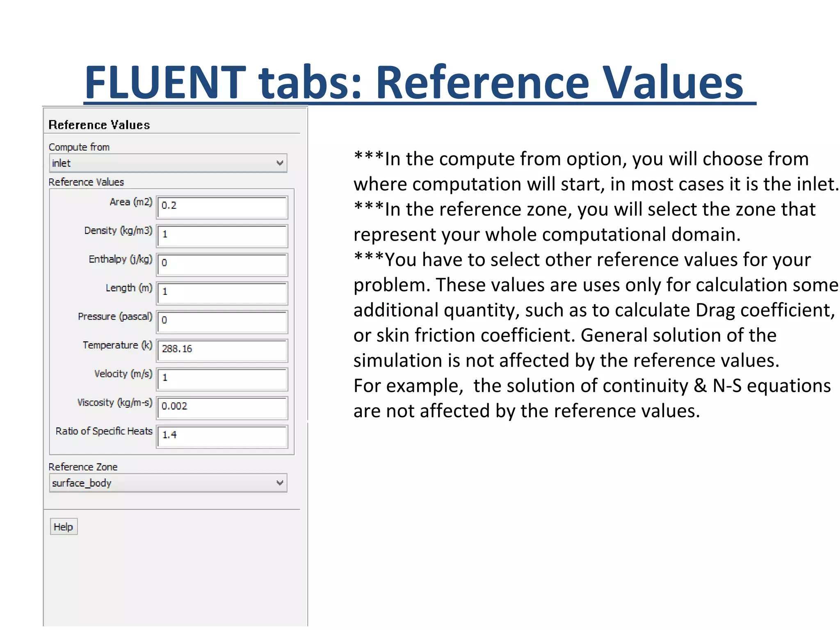The image size is (840, 630).
Task: Select the Temperature (k) field with 288.16
Action: tap(222, 351)
